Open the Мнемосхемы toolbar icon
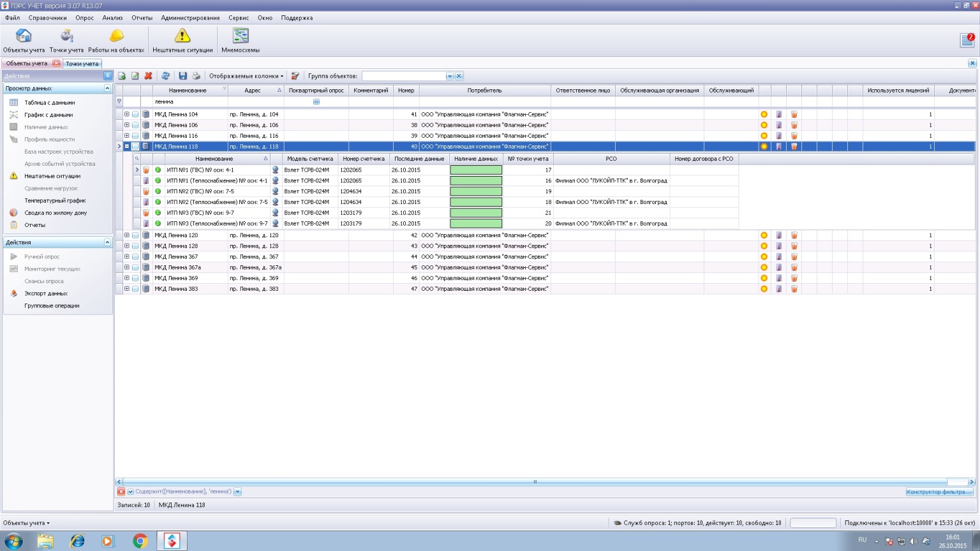 241,40
